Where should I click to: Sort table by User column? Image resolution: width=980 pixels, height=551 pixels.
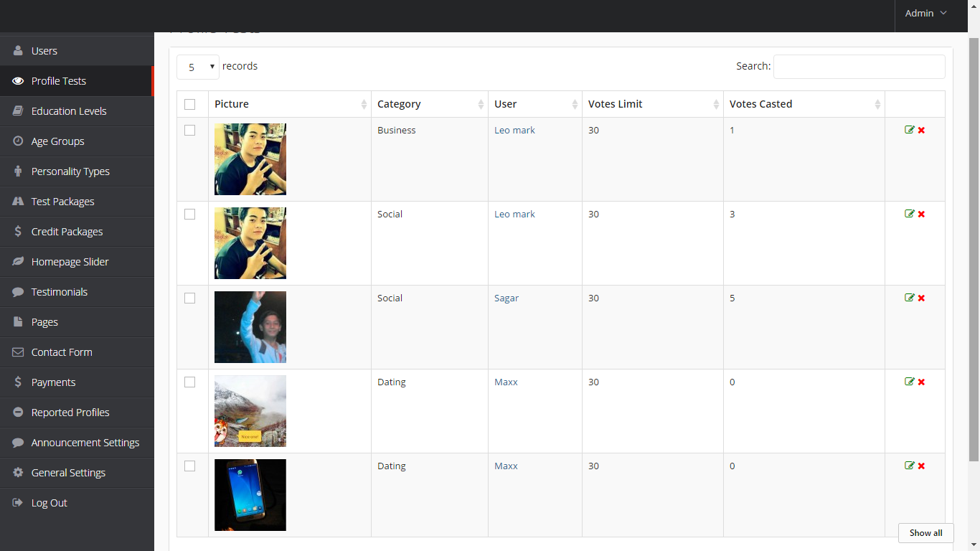(x=535, y=104)
